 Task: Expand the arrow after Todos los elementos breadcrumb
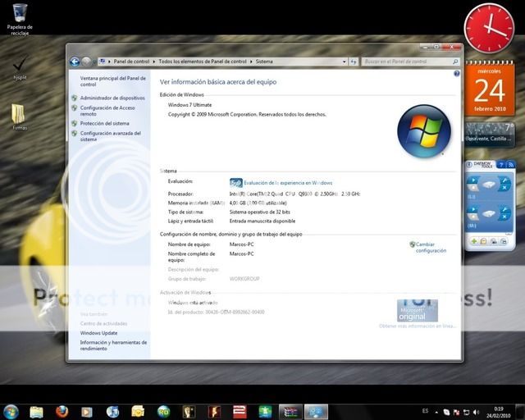coord(251,62)
